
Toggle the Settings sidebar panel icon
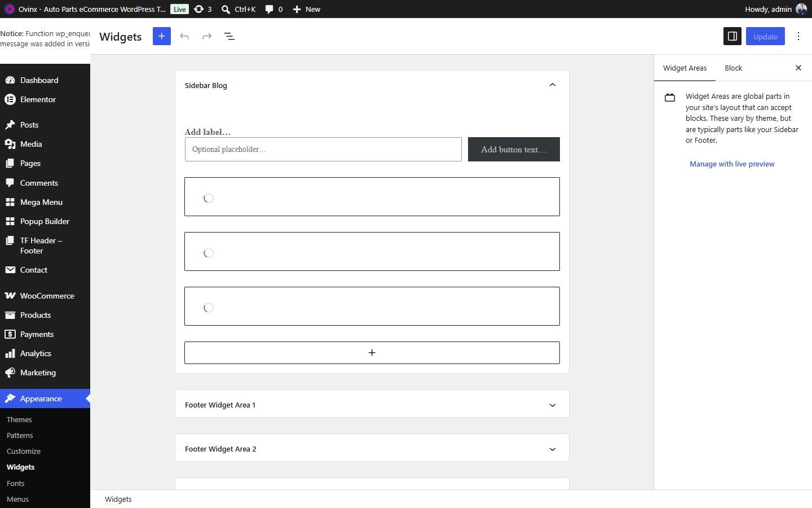(732, 36)
